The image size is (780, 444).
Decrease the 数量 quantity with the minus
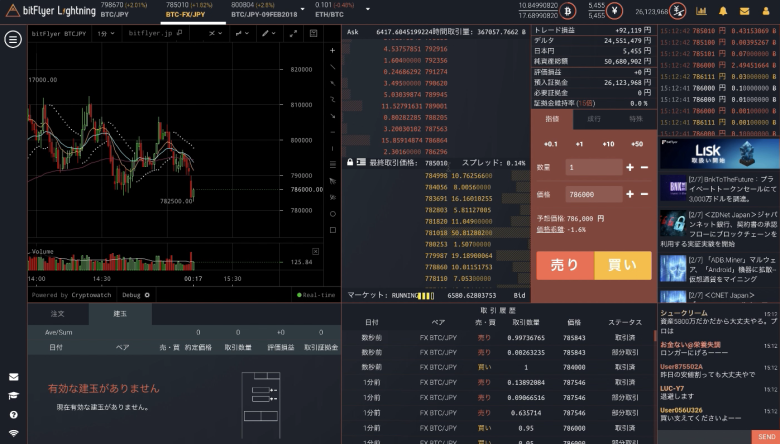(644, 168)
